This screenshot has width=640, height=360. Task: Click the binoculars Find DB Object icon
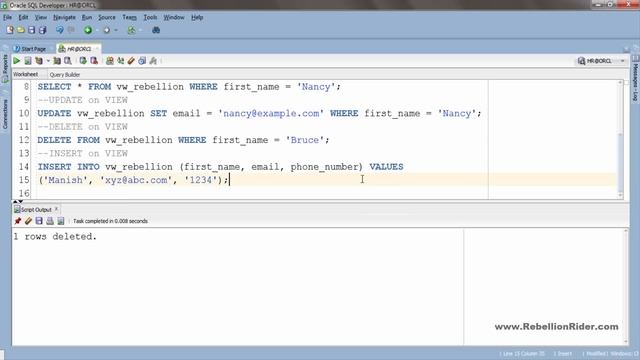coord(156,30)
